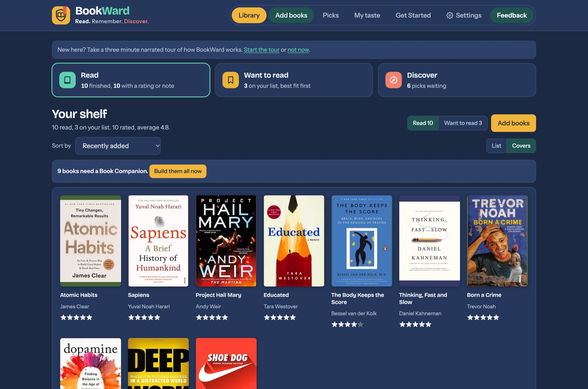Click the green Read book icon
The height and width of the screenshot is (389, 588).
(x=67, y=80)
